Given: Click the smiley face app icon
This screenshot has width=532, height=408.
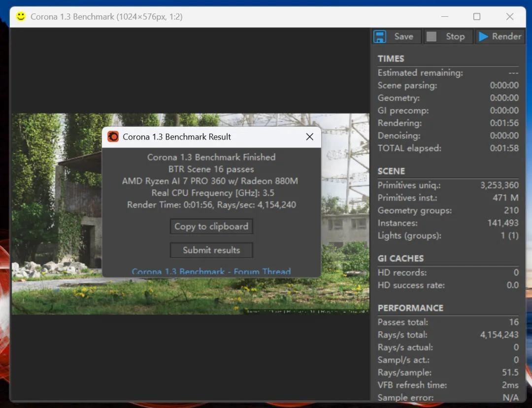Looking at the screenshot, I should 20,16.
